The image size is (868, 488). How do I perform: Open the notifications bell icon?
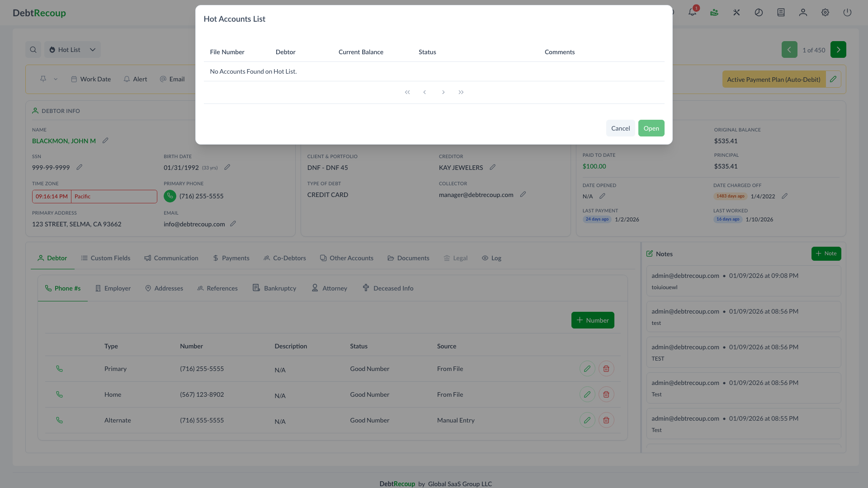coord(692,13)
